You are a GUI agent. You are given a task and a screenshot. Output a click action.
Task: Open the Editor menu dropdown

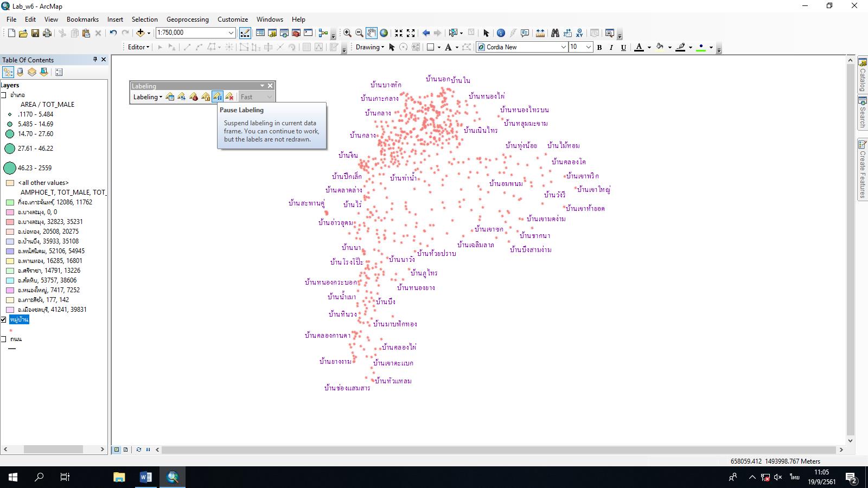[x=138, y=47]
